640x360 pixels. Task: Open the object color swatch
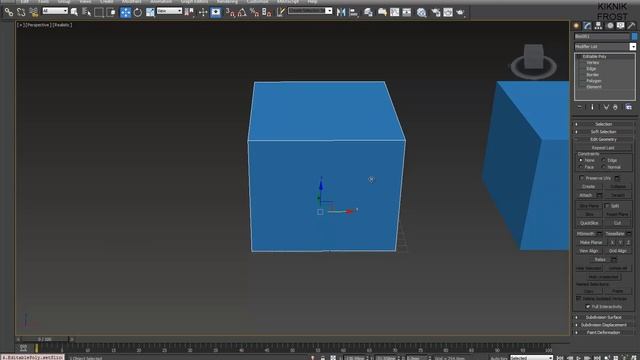[634, 36]
